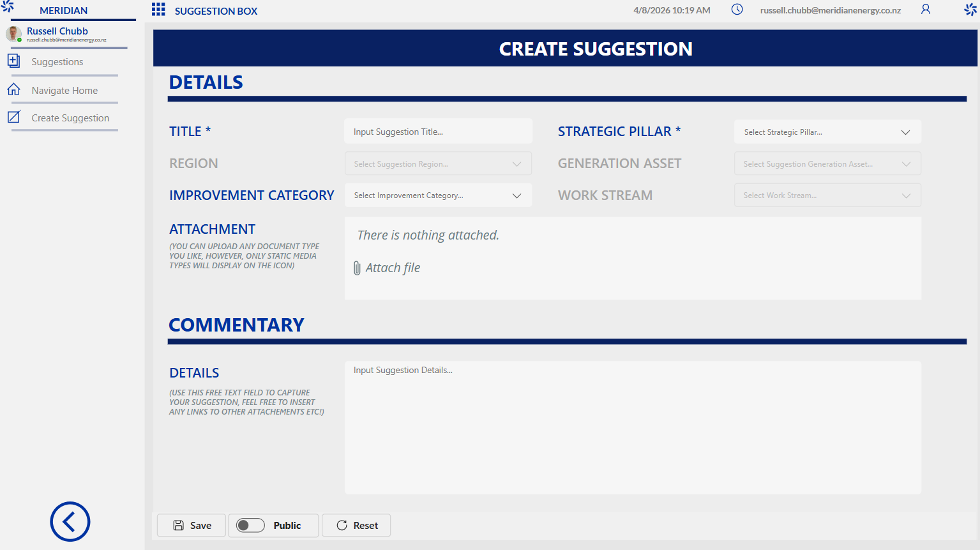980x550 pixels.
Task: Click the Meridian swirl icon at top right
Action: (970, 10)
